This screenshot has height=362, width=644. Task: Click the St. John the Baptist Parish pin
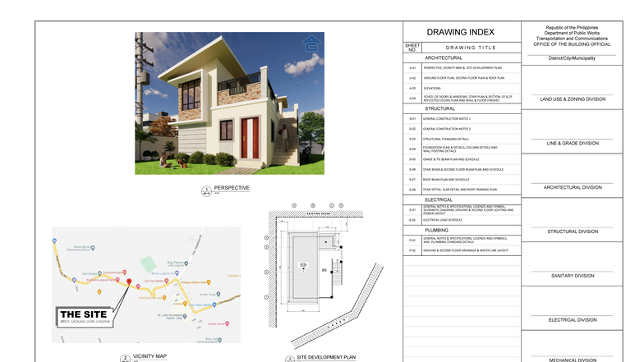(x=185, y=317)
